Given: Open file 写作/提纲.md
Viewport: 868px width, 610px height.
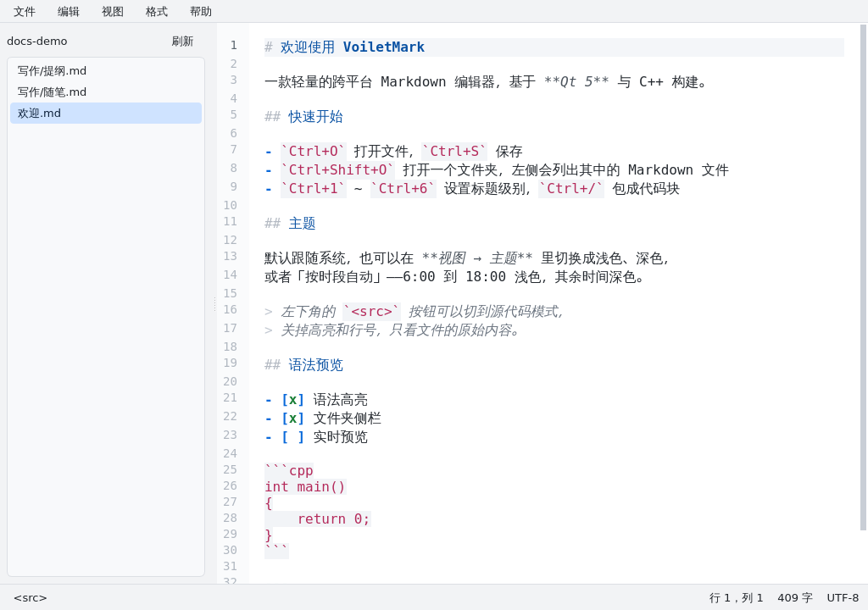Looking at the screenshot, I should [x=106, y=71].
